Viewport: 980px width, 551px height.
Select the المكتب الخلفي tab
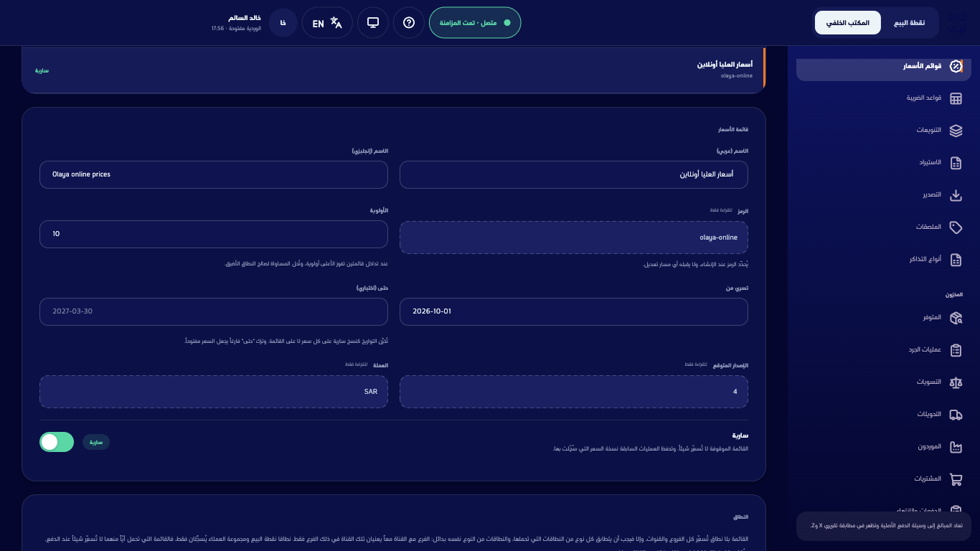848,23
